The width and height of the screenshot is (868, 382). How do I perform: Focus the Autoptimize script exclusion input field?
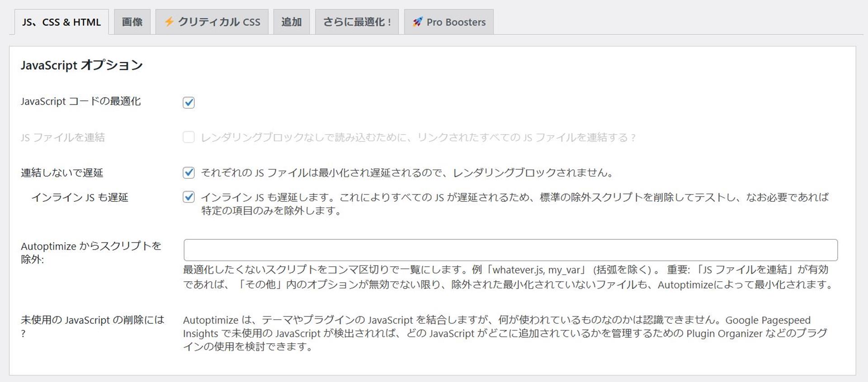[510, 250]
